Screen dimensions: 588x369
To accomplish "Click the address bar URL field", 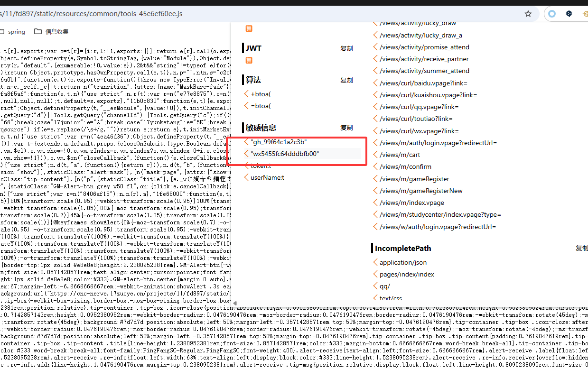I will [237, 14].
